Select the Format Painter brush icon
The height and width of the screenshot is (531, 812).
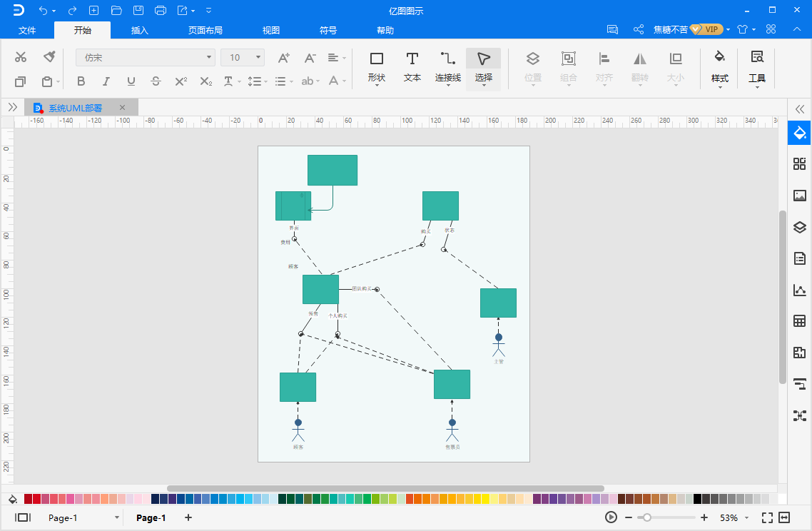[49, 56]
